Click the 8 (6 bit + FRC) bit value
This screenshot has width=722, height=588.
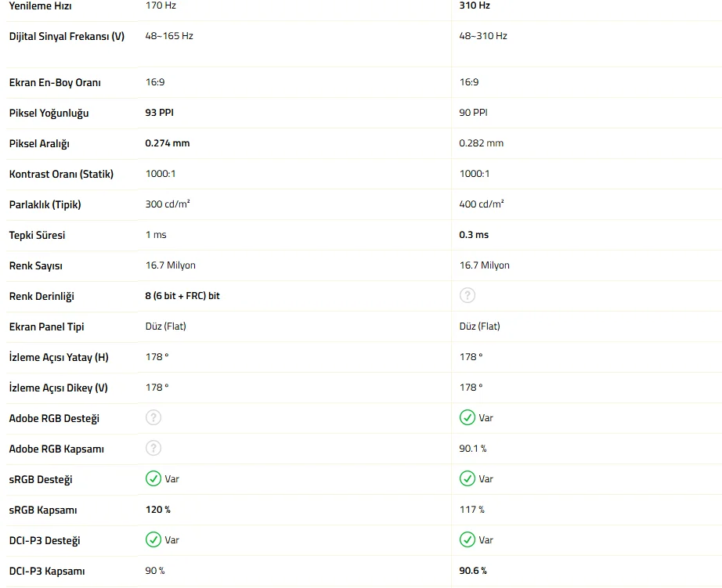pos(182,296)
